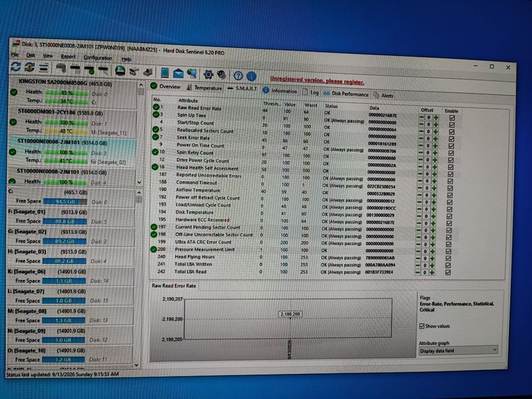Click the refresh icon with orange warning

click(x=29, y=67)
